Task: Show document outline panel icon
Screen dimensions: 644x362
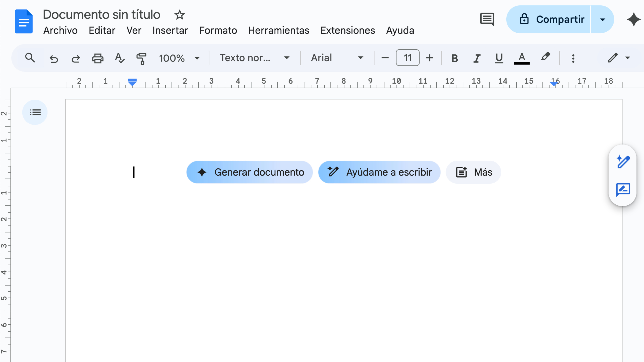Action: (x=35, y=112)
